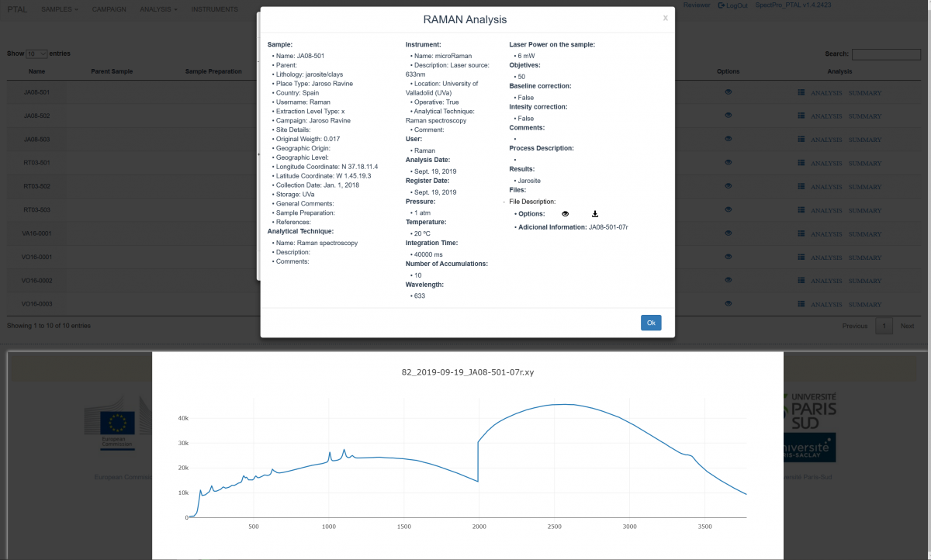The width and height of the screenshot is (931, 560).
Task: Click the chart title 82_2019-09-19_JA08-501-07r.xy
Action: (468, 372)
